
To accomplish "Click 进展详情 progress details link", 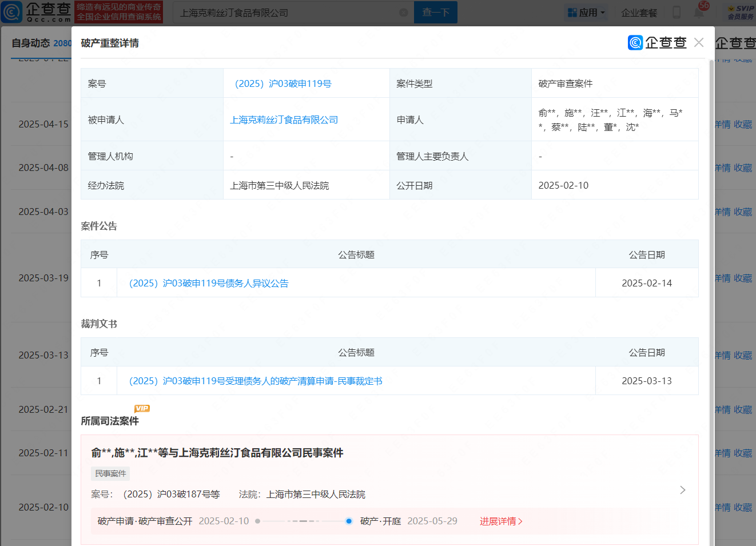I will click(501, 521).
